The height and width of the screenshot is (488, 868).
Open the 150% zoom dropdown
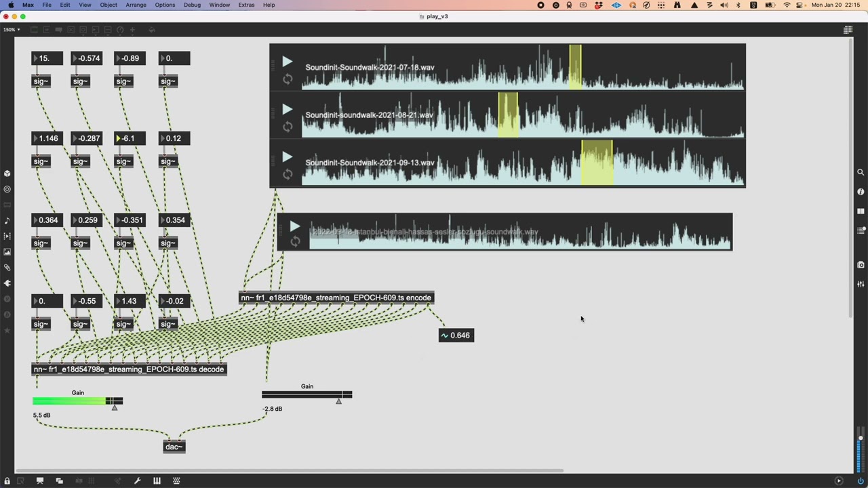(x=12, y=30)
